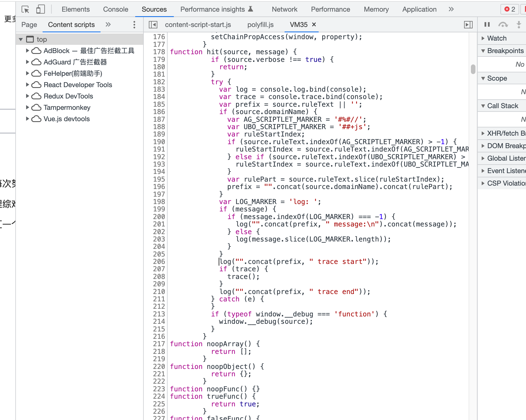Expand the Tampermonkey tree node
Image resolution: width=526 pixels, height=420 pixels.
pyautogui.click(x=28, y=107)
